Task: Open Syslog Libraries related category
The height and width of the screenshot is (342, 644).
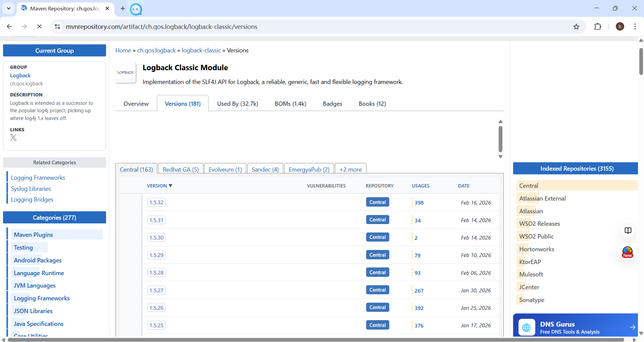Action: click(31, 189)
